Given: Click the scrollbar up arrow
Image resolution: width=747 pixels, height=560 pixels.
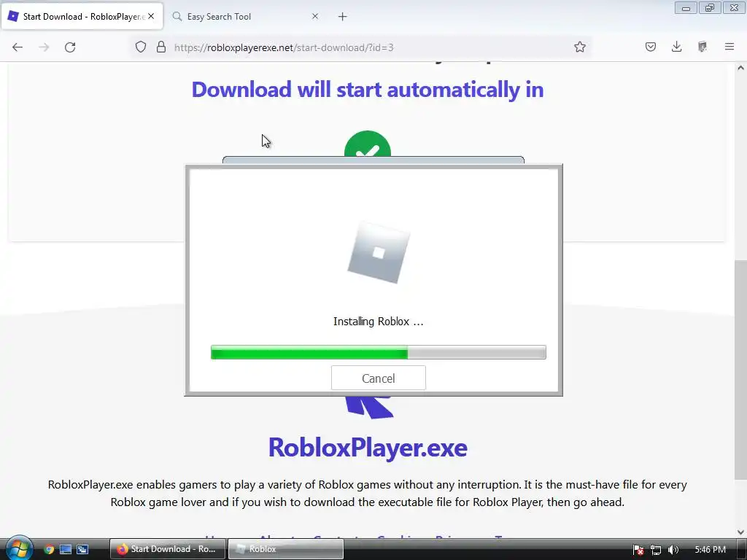Looking at the screenshot, I should 740,68.
